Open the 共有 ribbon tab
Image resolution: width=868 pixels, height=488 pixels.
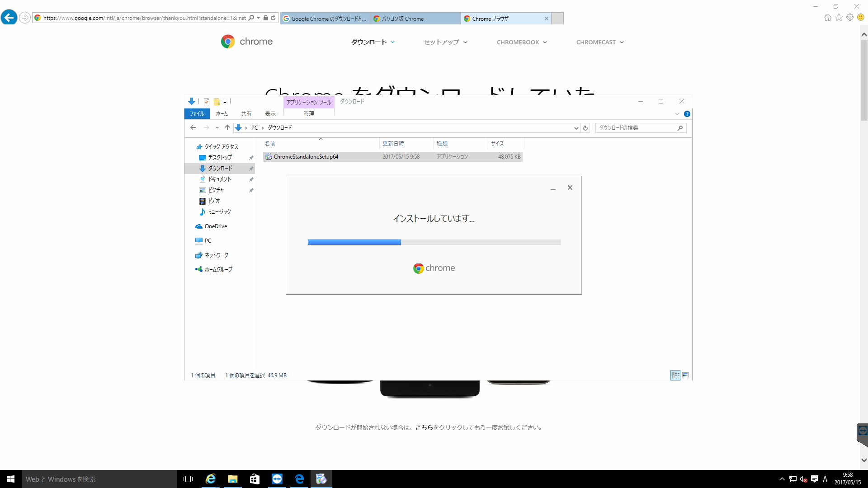pos(246,114)
